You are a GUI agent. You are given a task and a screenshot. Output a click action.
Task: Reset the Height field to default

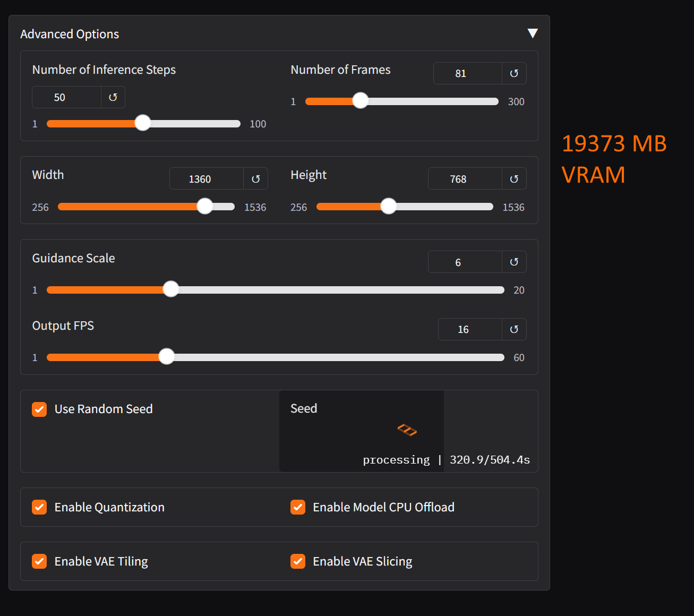click(x=514, y=178)
